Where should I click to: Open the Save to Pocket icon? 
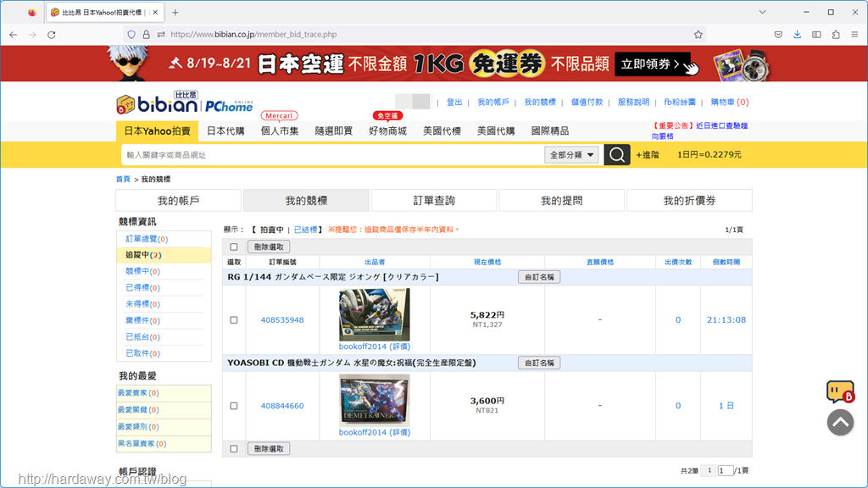pyautogui.click(x=778, y=34)
